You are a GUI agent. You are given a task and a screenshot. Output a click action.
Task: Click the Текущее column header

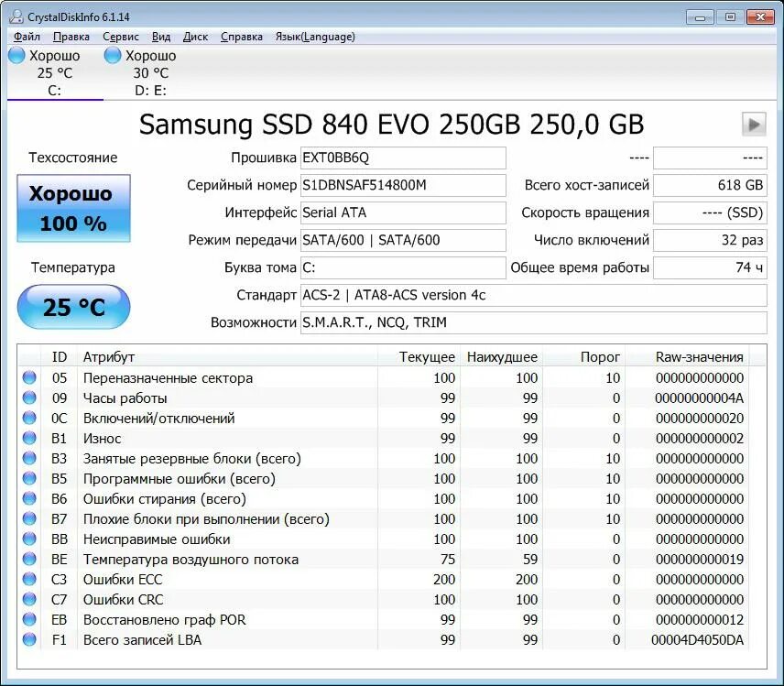(x=419, y=357)
